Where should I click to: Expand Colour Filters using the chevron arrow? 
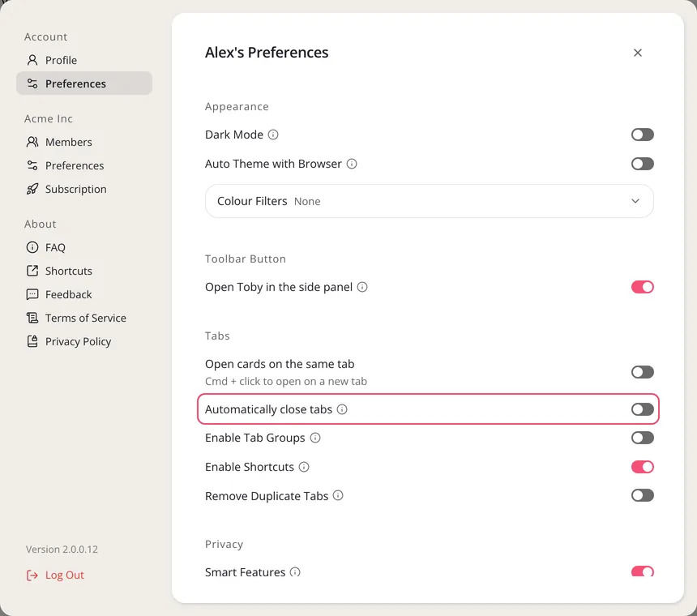tap(635, 201)
